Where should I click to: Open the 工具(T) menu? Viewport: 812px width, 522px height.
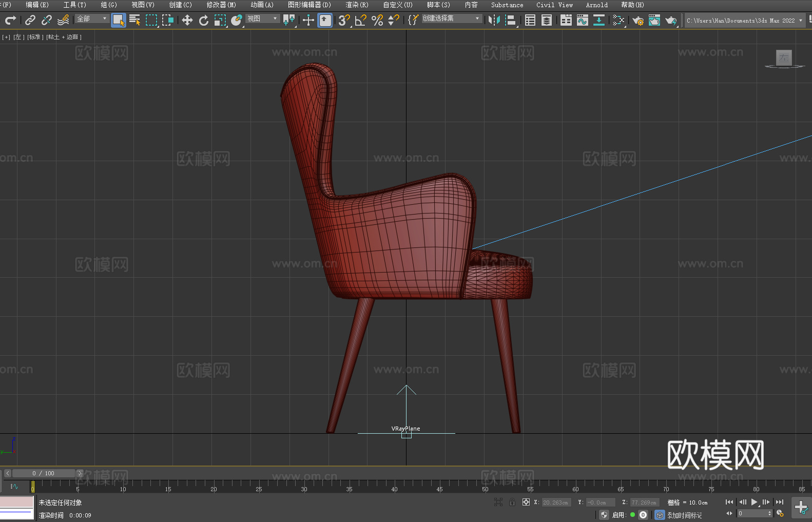74,5
